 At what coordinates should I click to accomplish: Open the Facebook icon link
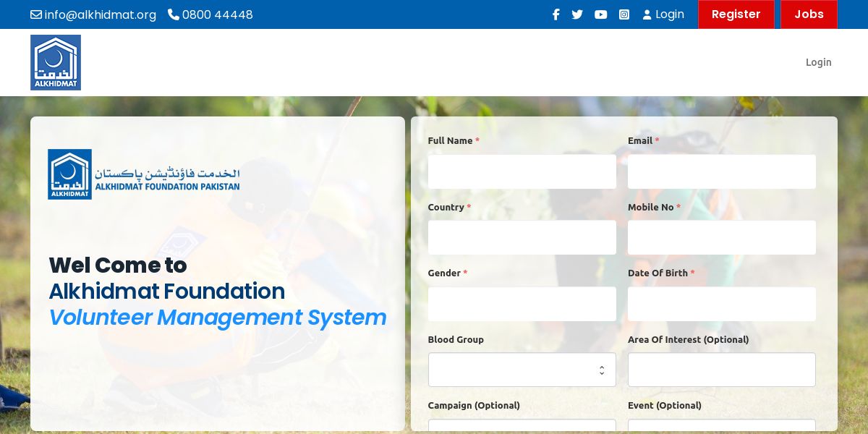(x=556, y=14)
